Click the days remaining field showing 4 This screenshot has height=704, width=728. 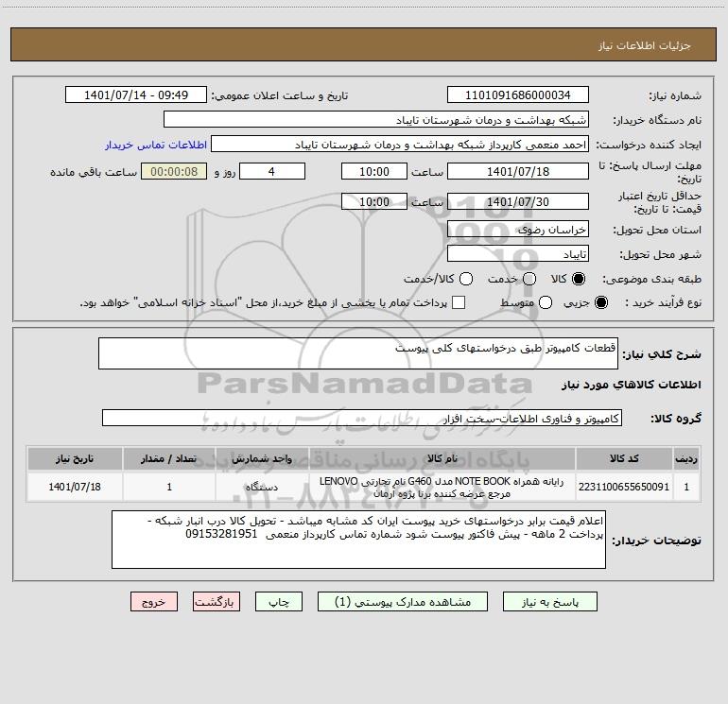[272, 171]
